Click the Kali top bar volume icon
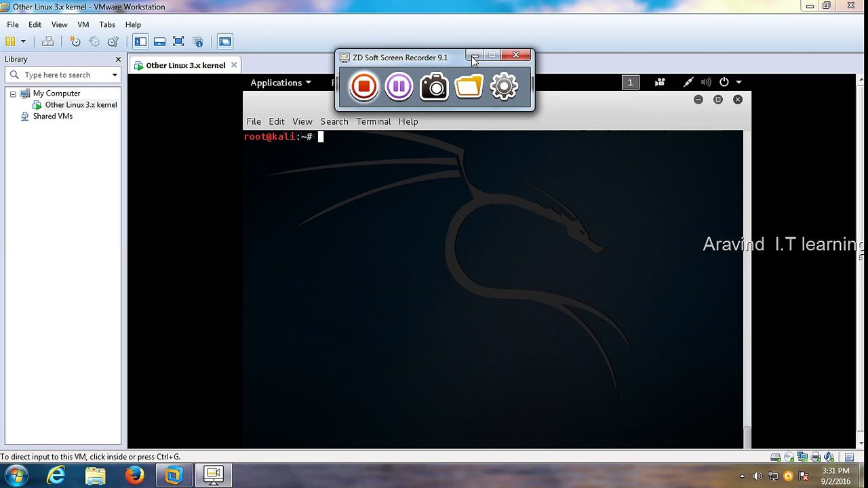The width and height of the screenshot is (868, 488). click(x=706, y=83)
